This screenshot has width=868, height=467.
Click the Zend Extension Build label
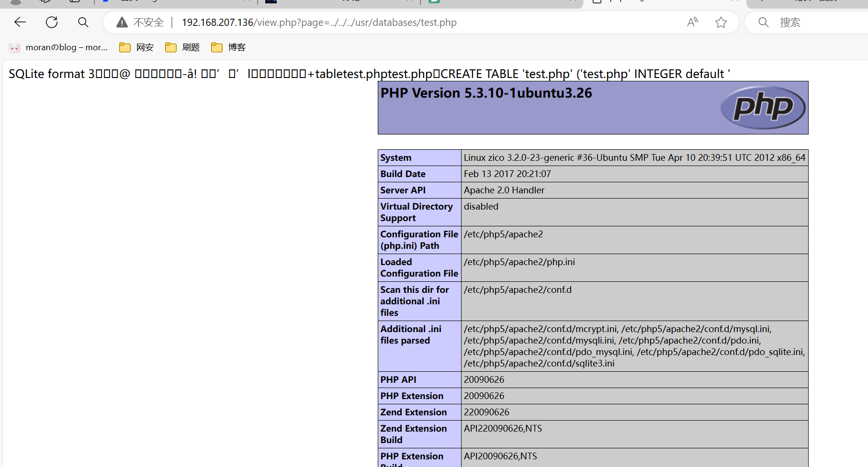414,434
